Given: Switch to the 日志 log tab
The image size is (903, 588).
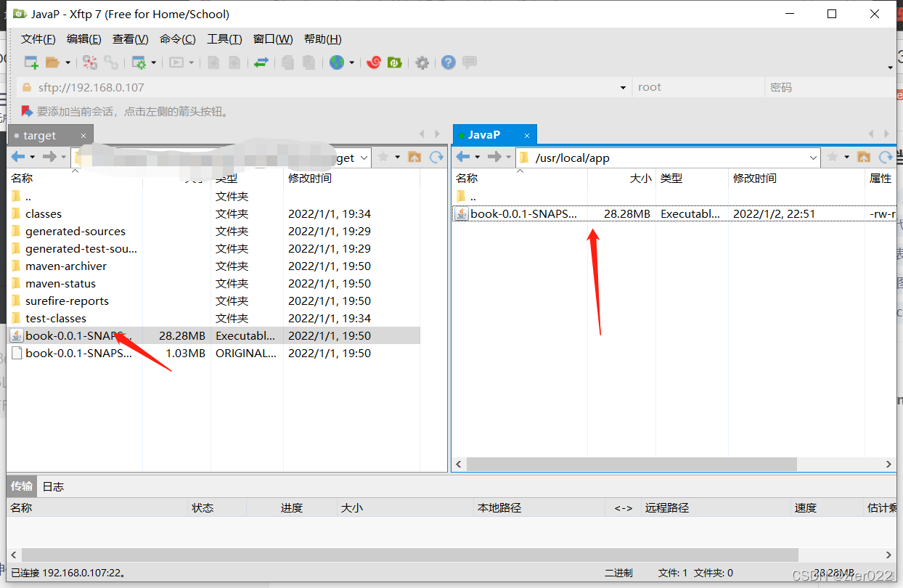Looking at the screenshot, I should (x=53, y=486).
